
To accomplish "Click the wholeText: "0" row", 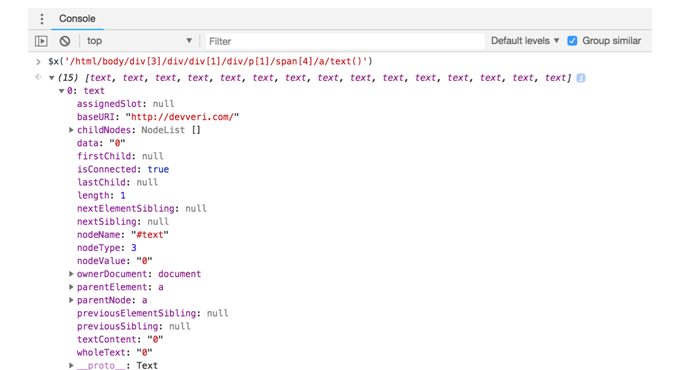I will (115, 352).
